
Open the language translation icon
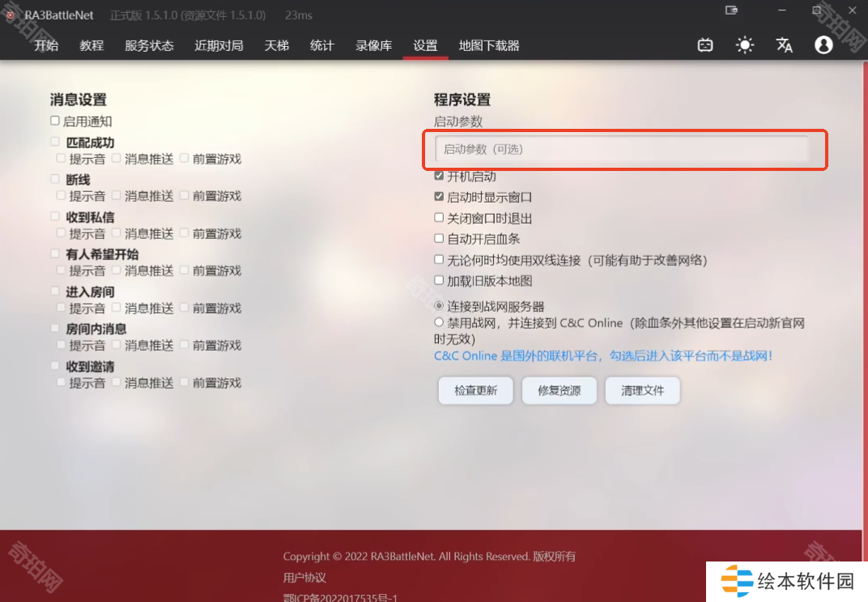[x=784, y=45]
